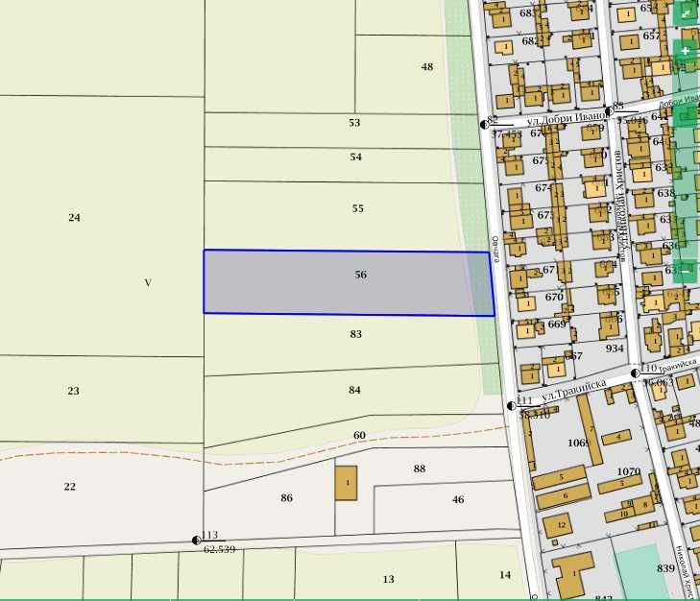Select the highlighted parcel 56
This screenshot has width=700, height=601.
point(349,282)
